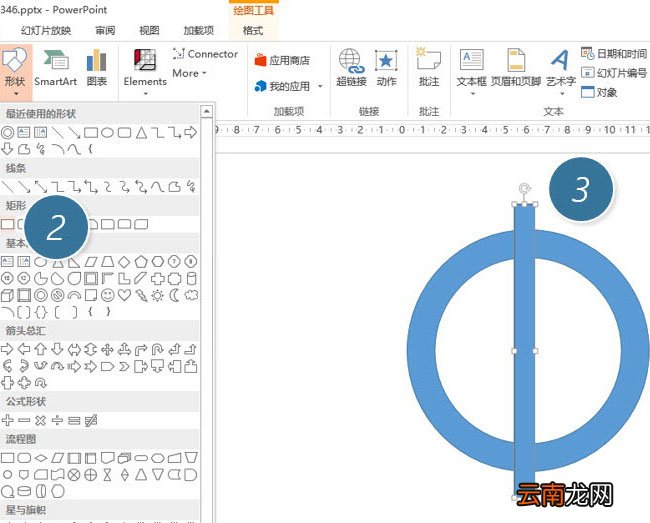650x523 pixels.
Task: Choose the Heart shape in basic shapes
Action: click(x=124, y=295)
